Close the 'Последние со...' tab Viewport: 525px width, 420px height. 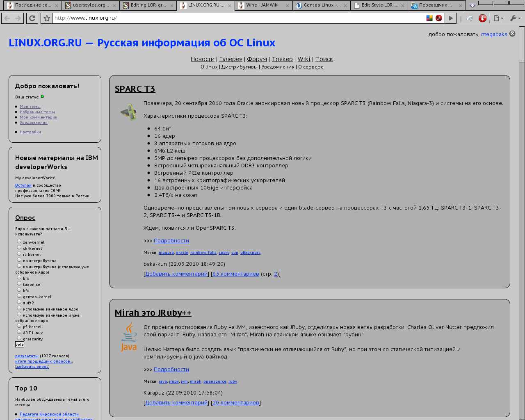[56, 5]
